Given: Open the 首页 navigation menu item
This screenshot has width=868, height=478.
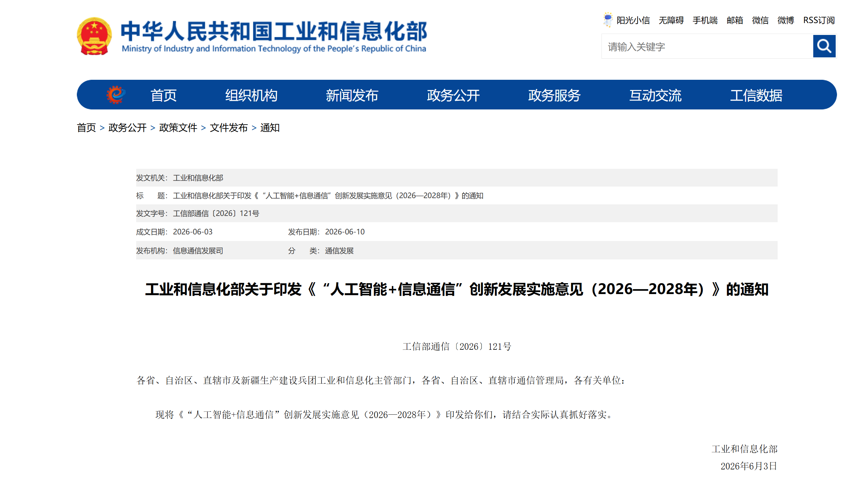Looking at the screenshot, I should point(164,95).
